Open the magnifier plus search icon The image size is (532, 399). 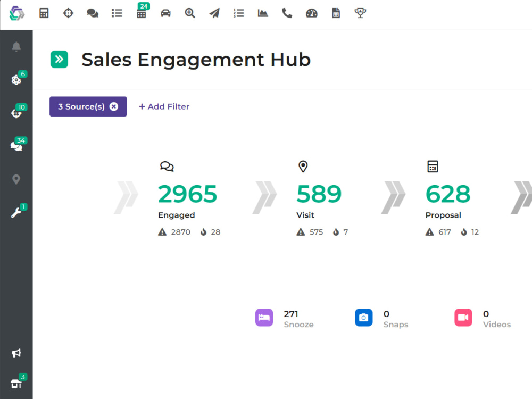pos(190,13)
